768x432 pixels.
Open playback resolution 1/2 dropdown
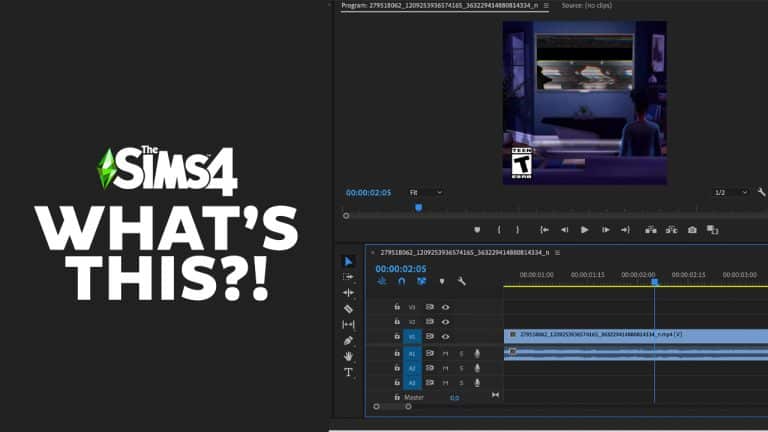coord(731,192)
